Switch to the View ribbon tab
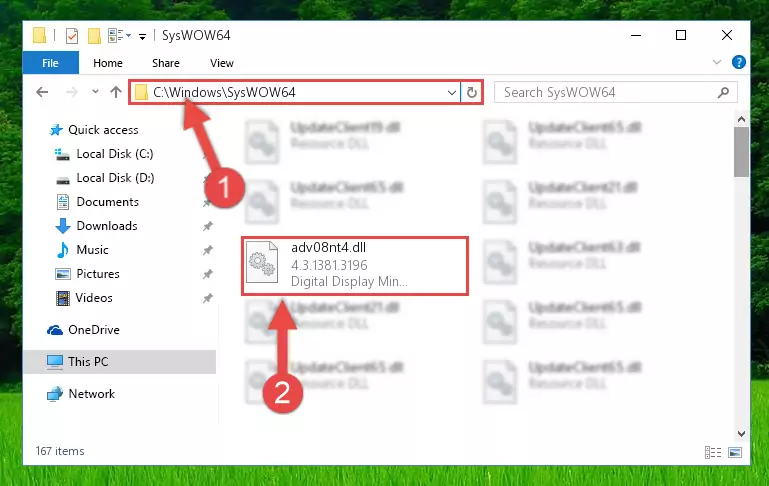This screenshot has height=486, width=769. 222,63
